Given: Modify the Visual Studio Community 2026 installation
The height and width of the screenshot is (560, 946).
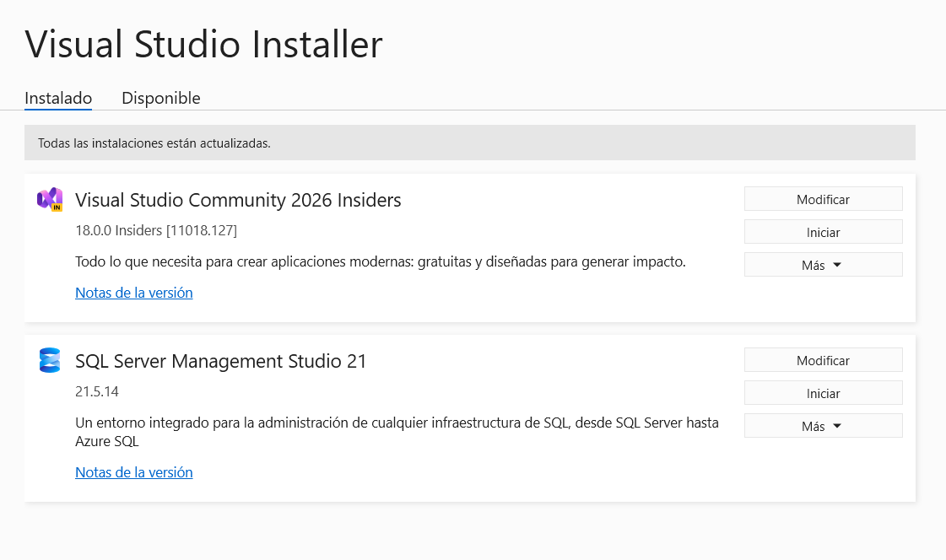Looking at the screenshot, I should click(823, 199).
